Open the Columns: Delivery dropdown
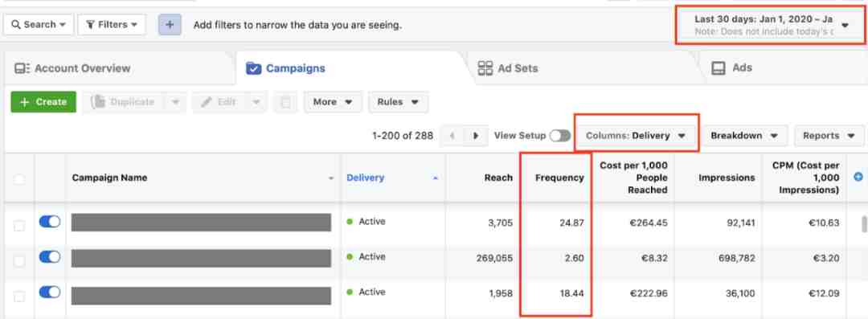The image size is (868, 319). click(x=636, y=136)
